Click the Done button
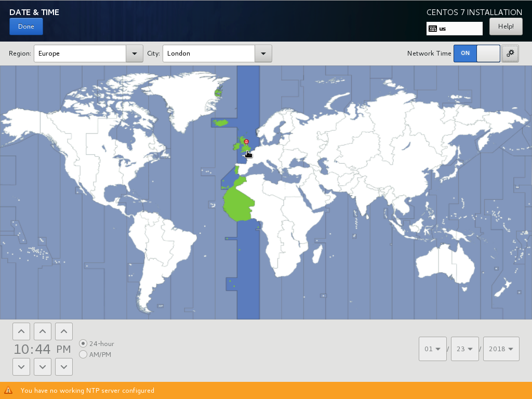Screen dimensions: 532x399 (x=26, y=26)
